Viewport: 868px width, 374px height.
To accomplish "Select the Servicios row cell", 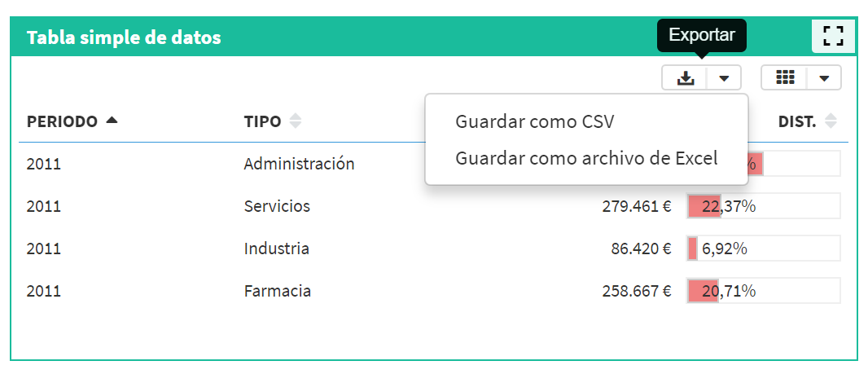I will 277,206.
